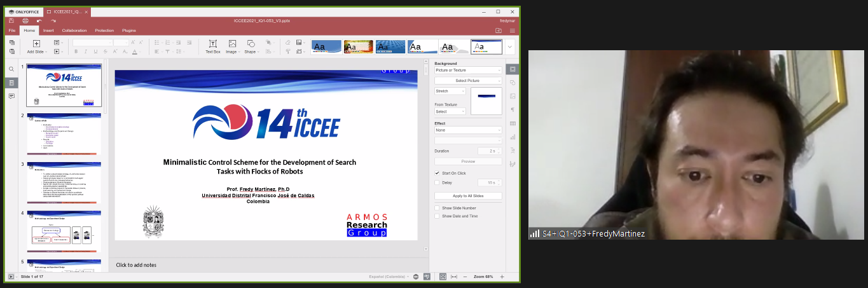Open Slide settings in right sidebar
The image size is (868, 288).
(x=513, y=69)
